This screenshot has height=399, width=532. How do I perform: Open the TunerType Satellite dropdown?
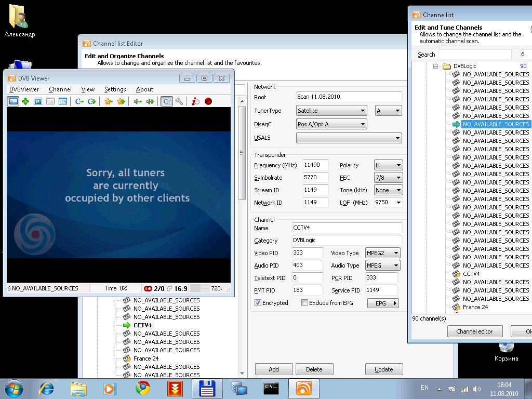click(x=331, y=111)
